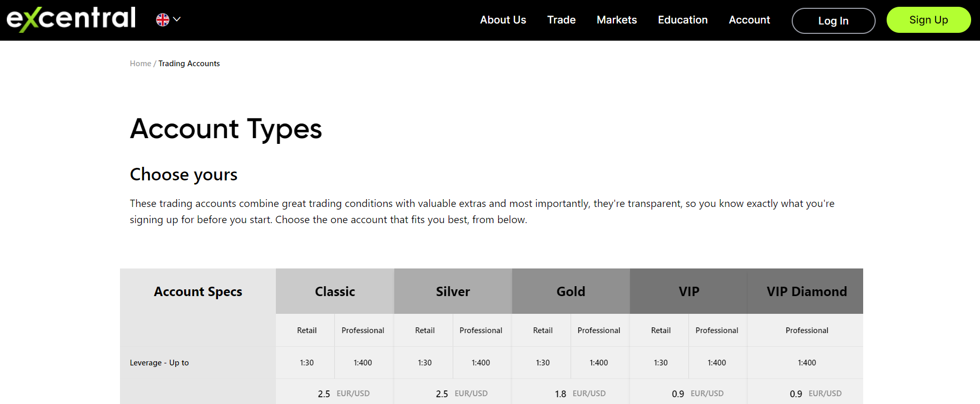
Task: Select the Silver account column header
Action: [x=453, y=291]
